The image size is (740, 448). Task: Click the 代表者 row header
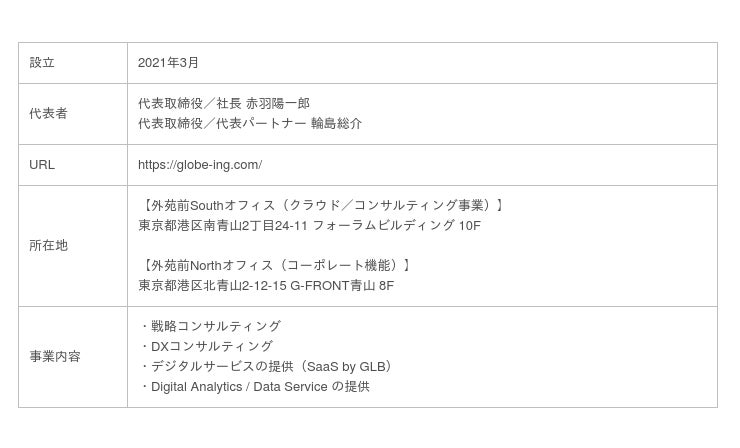[x=48, y=114]
